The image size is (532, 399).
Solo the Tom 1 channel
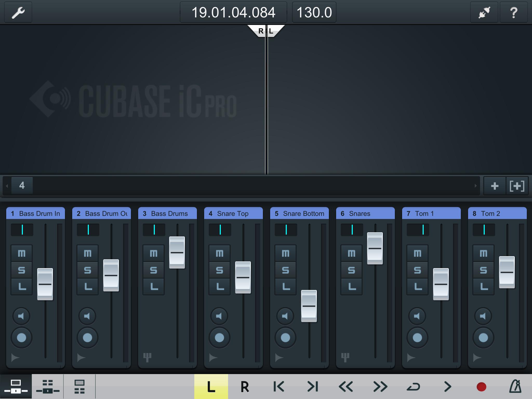417,270
